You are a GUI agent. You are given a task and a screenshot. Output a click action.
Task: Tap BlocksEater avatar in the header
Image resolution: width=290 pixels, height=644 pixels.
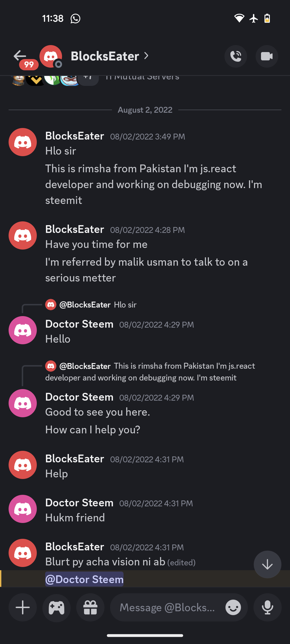click(51, 56)
